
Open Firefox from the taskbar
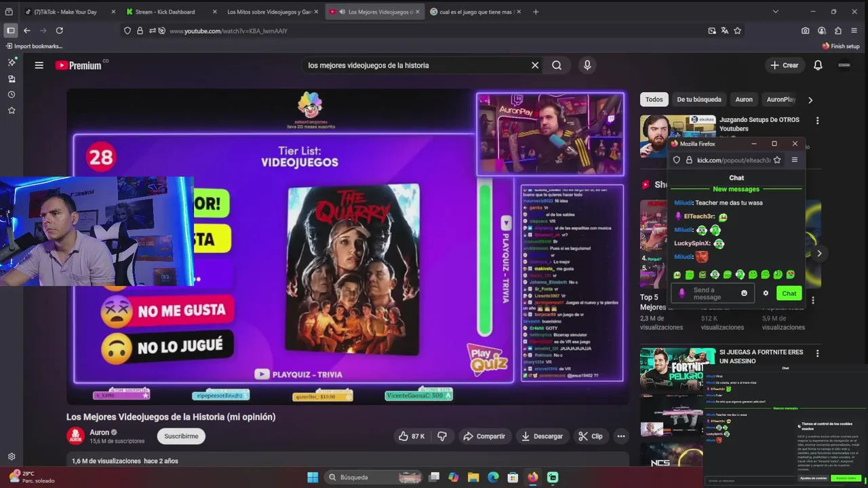533,477
